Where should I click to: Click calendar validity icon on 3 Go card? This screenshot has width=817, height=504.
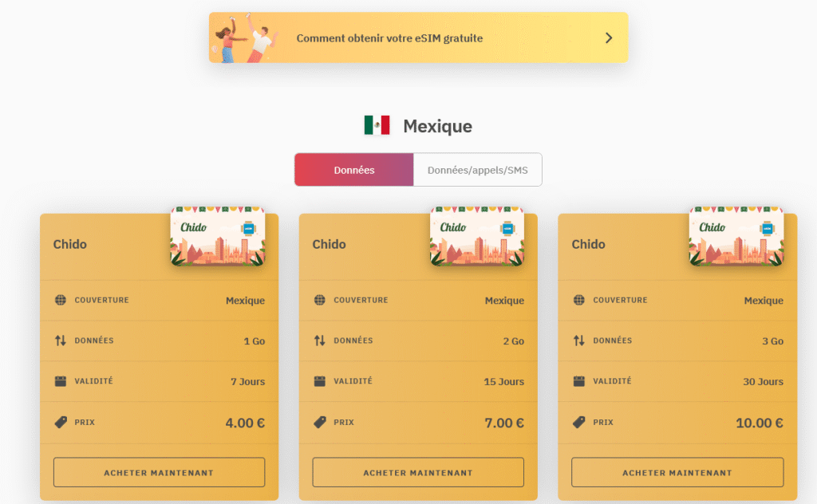pyautogui.click(x=579, y=381)
